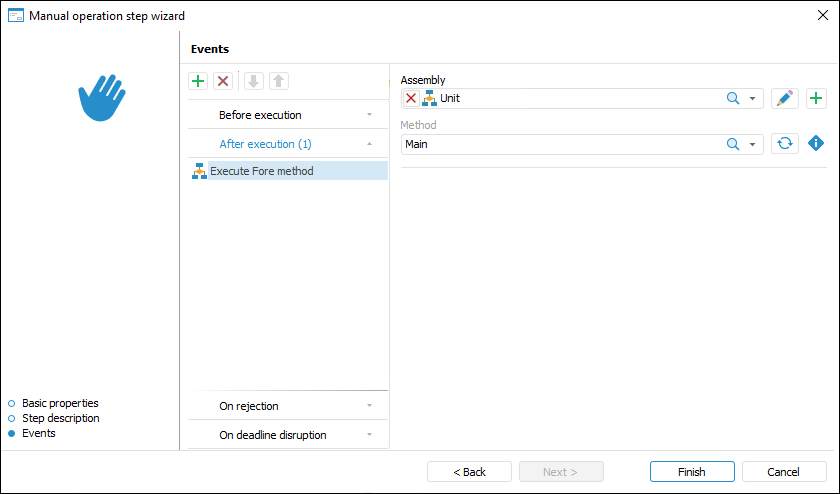Click the blue method information icon
This screenshot has height=494, width=840.
pyautogui.click(x=816, y=144)
